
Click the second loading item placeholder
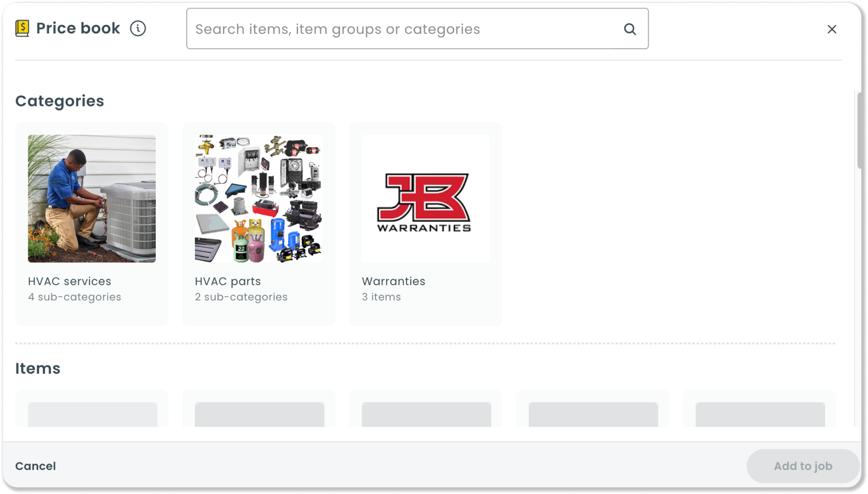[x=259, y=414]
